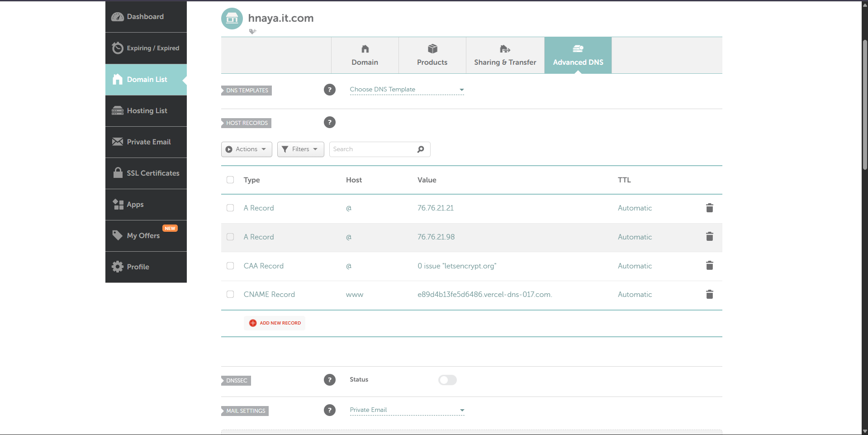This screenshot has height=435, width=868.
Task: Click the letsencrypt.org CAA value
Action: pos(457,266)
